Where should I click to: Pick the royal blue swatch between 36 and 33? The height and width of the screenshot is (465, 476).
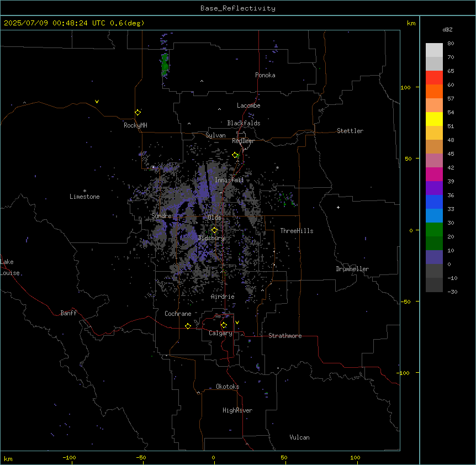pyautogui.click(x=434, y=202)
